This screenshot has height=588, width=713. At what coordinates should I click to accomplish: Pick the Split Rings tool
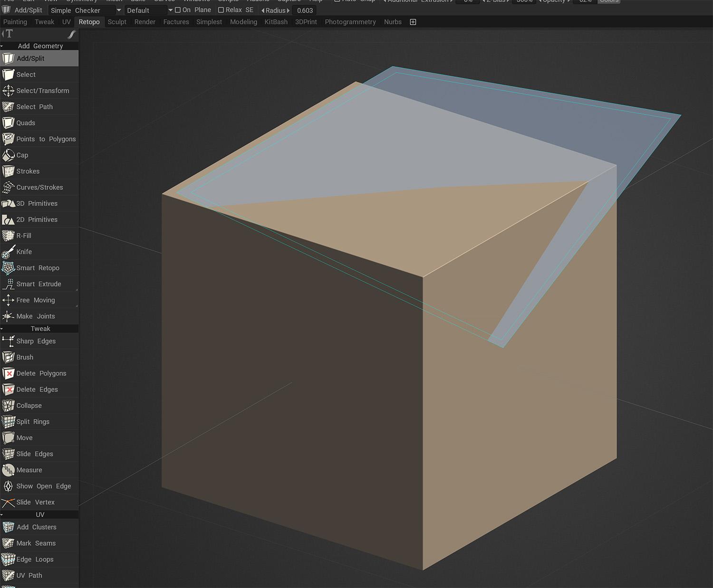click(x=32, y=422)
